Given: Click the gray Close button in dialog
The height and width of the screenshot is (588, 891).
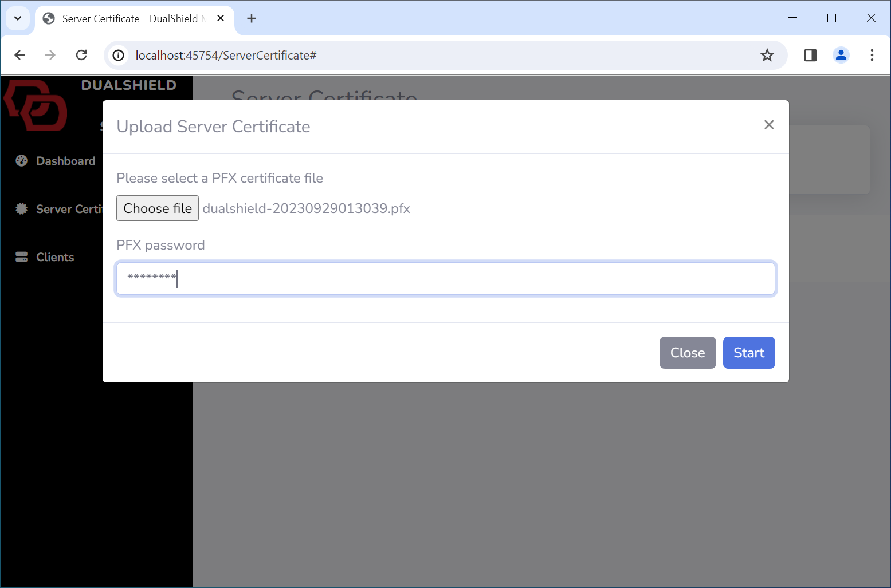Looking at the screenshot, I should point(687,353).
